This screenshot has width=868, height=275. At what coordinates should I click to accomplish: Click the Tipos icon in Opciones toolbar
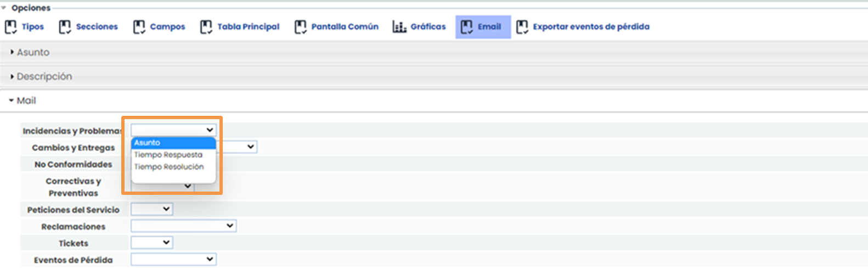pyautogui.click(x=11, y=27)
